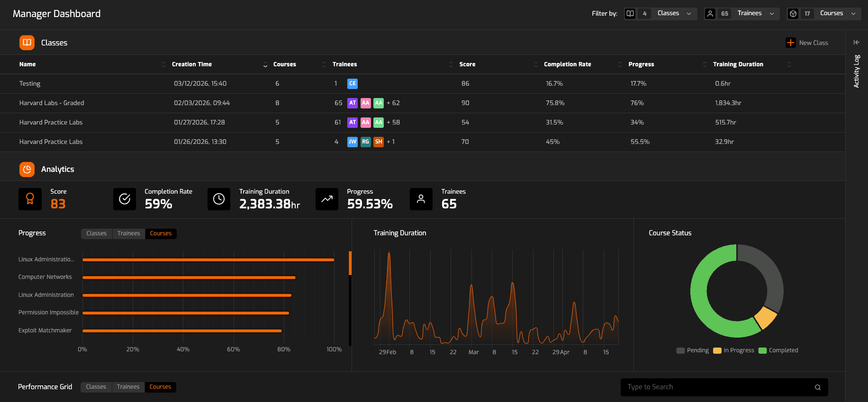Click the SH trainee avatar
The height and width of the screenshot is (402, 868).
(x=379, y=142)
